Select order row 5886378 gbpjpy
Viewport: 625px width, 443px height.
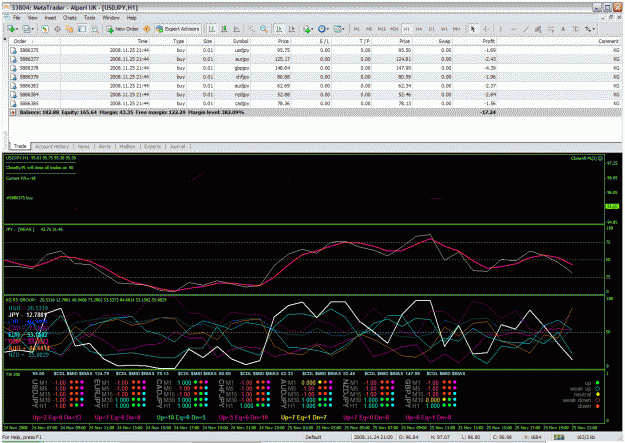point(315,68)
